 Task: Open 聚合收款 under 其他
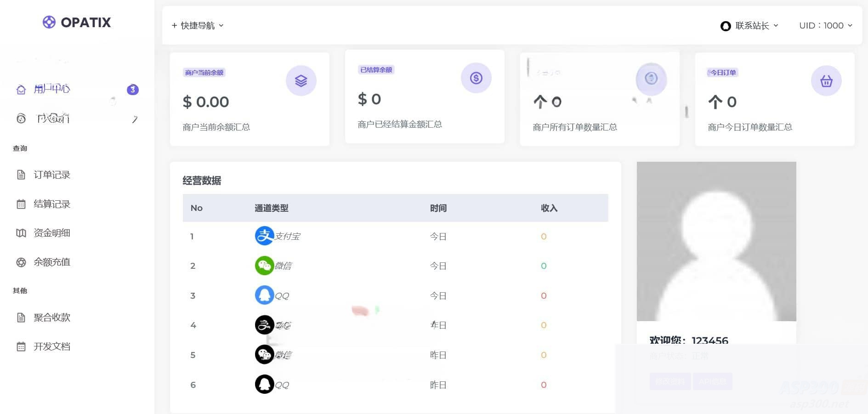pos(51,317)
